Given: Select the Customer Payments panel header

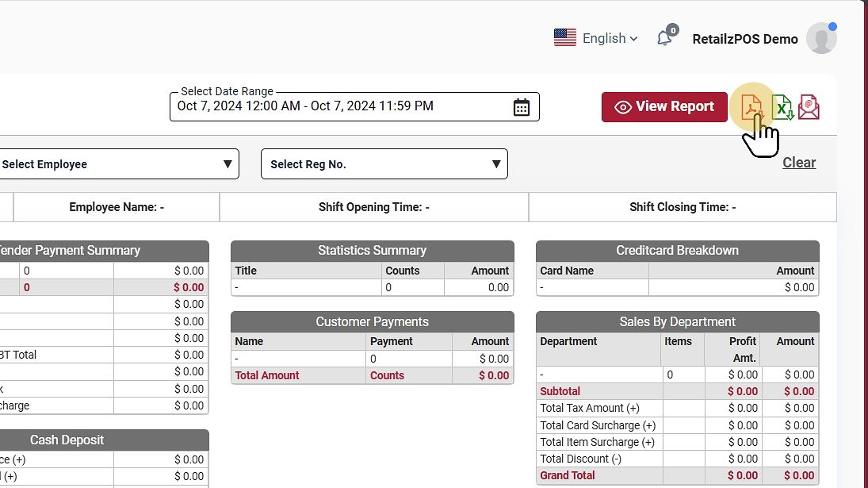Looking at the screenshot, I should pyautogui.click(x=372, y=322).
